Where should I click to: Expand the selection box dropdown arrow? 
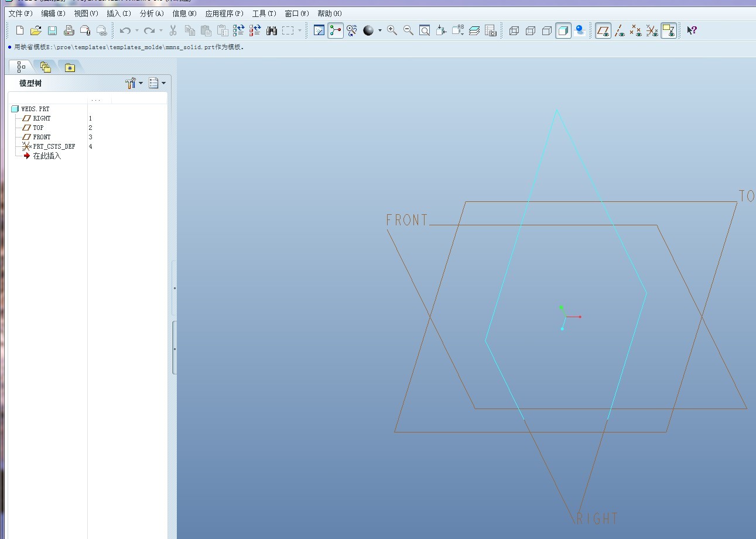point(300,30)
